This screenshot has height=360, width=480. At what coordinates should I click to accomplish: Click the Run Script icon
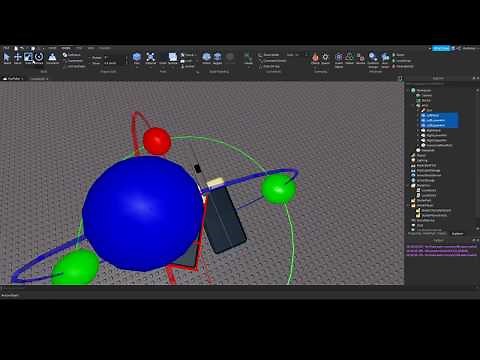point(385,59)
